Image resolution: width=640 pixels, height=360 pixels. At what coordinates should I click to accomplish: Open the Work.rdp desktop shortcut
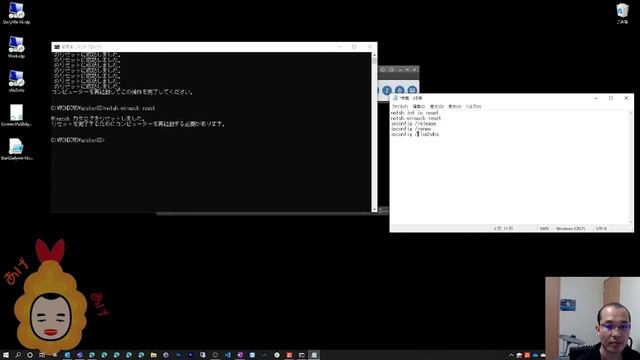[x=16, y=47]
